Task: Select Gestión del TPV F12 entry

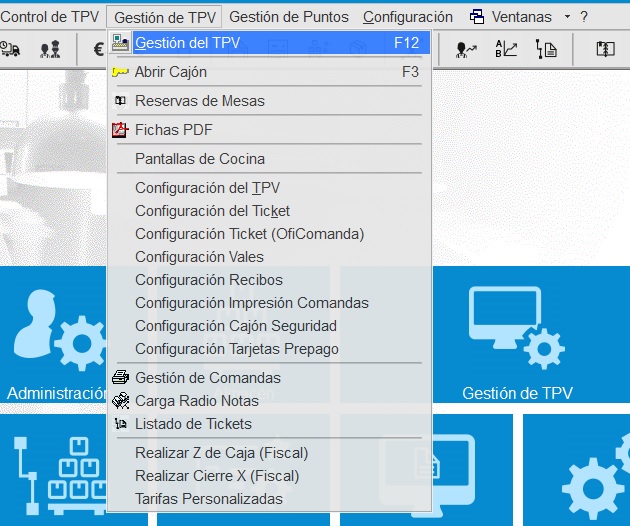Action: pyautogui.click(x=270, y=43)
